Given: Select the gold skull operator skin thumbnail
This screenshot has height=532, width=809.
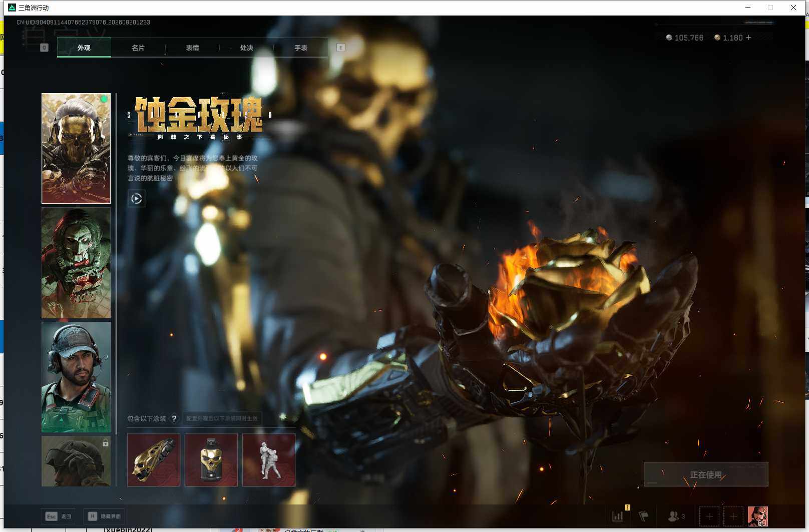Looking at the screenshot, I should pyautogui.click(x=76, y=149).
